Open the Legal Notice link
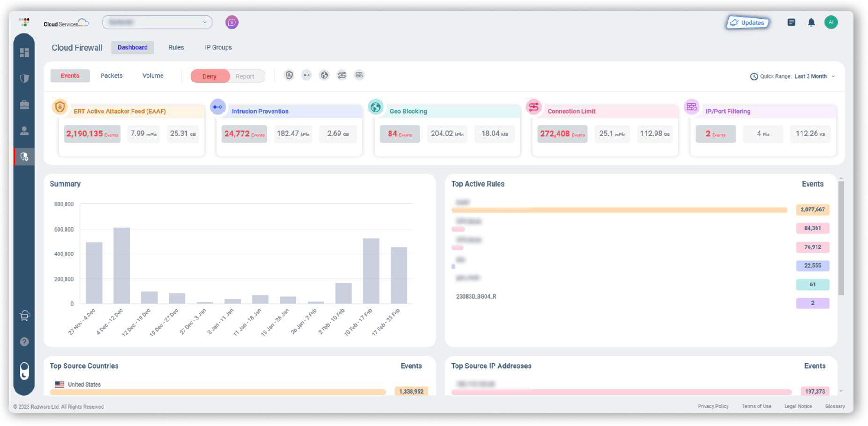The height and width of the screenshot is (426, 868). [798, 406]
